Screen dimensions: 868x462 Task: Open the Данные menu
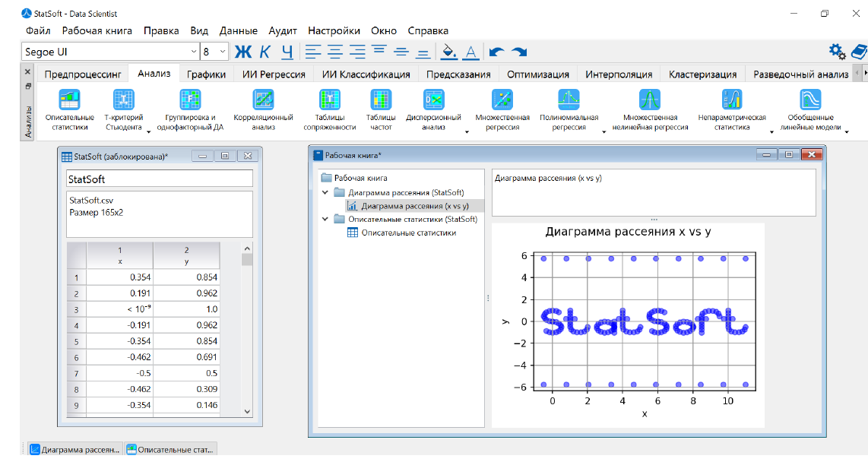239,31
